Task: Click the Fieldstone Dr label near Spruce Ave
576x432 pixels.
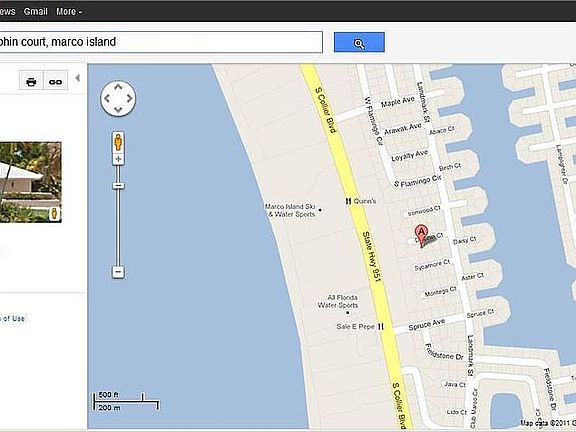Action: pos(444,352)
